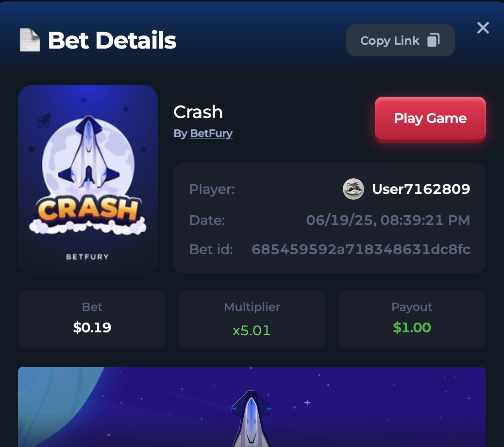This screenshot has height=447, width=504.
Task: Close the Bet Details dialog
Action: pyautogui.click(x=483, y=28)
